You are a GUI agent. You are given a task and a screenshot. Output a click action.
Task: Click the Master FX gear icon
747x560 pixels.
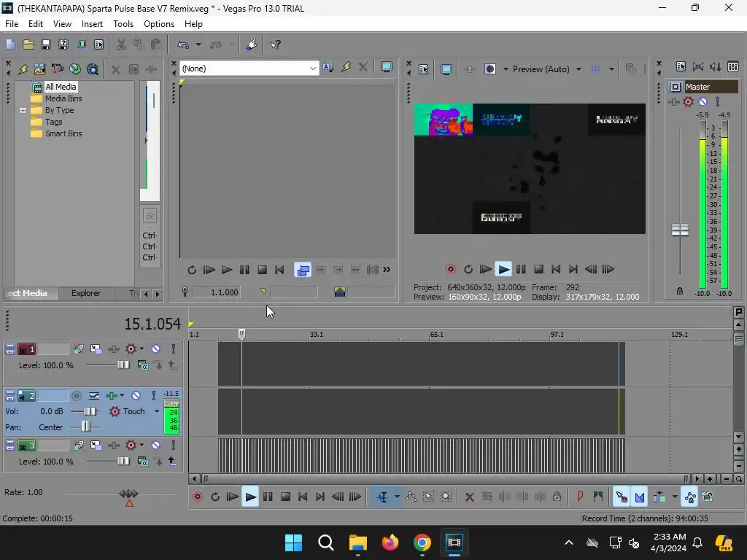click(x=688, y=101)
